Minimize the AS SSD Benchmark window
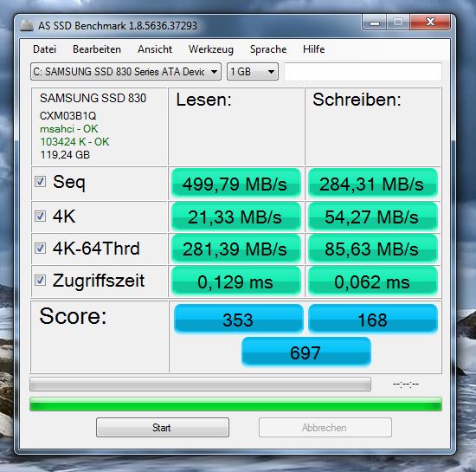476x472 pixels. pos(374,23)
